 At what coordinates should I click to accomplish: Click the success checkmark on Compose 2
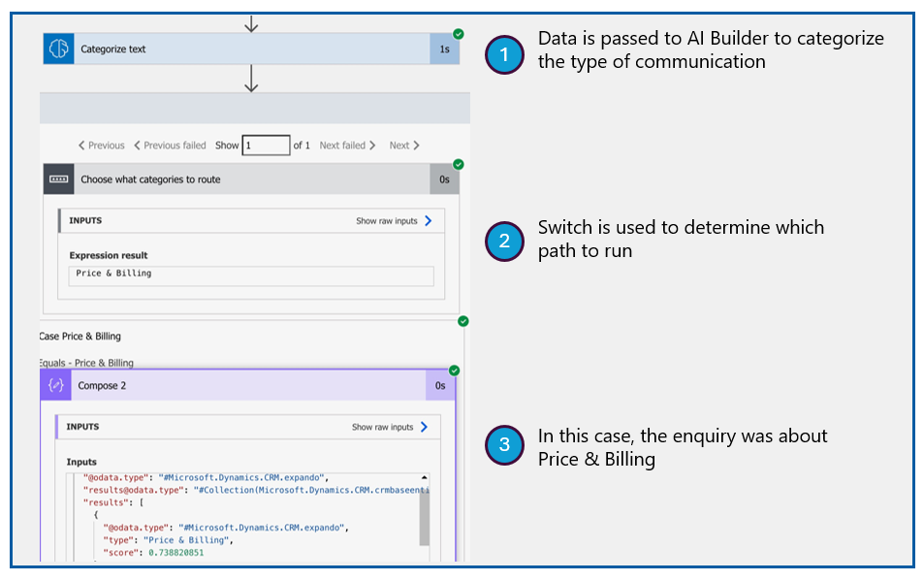point(456,369)
